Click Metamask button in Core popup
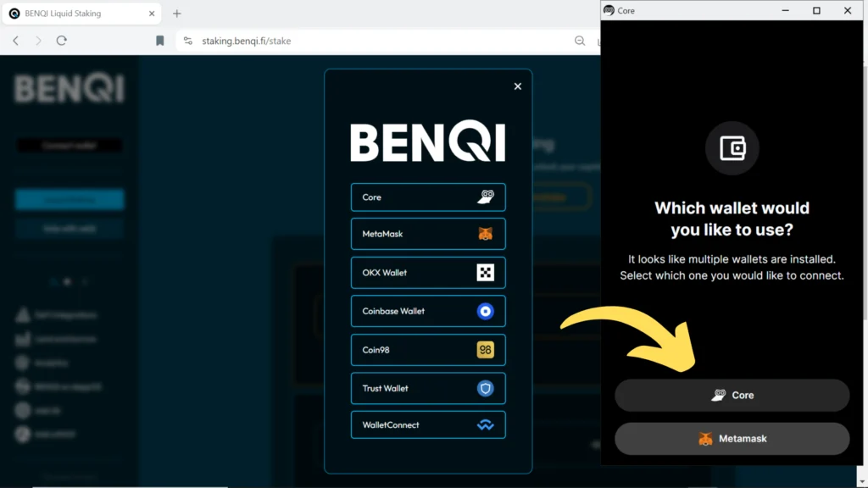Viewport: 868px width, 488px height. [x=732, y=439]
